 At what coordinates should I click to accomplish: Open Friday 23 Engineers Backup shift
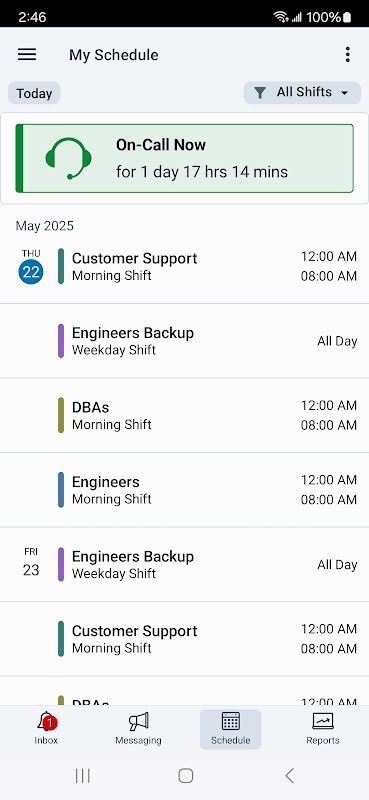(x=184, y=564)
